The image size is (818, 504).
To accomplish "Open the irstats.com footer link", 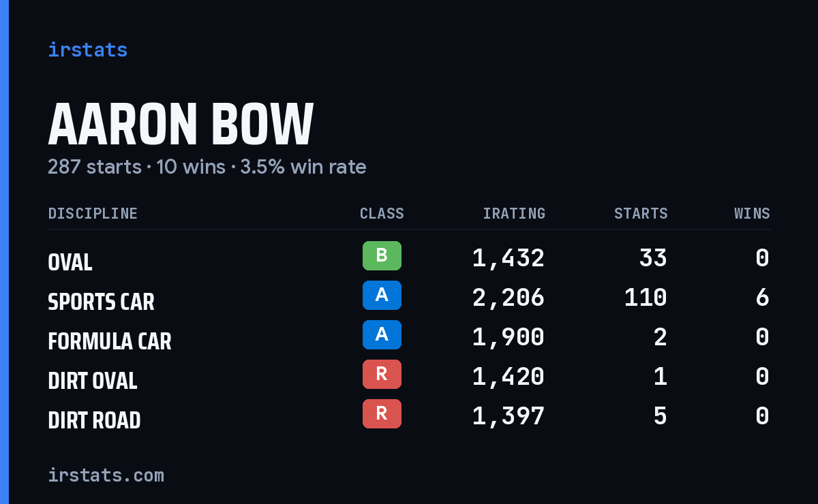I will point(106,475).
